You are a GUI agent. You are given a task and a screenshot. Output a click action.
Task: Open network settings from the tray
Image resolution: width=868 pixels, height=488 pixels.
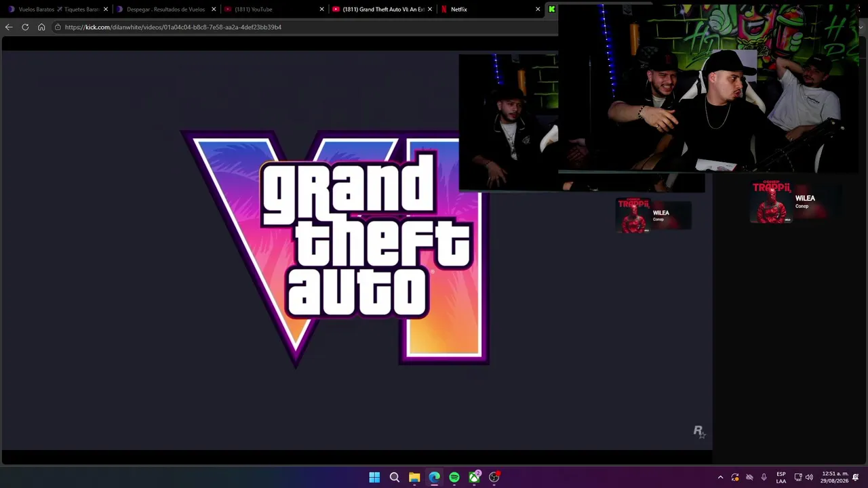click(x=798, y=477)
